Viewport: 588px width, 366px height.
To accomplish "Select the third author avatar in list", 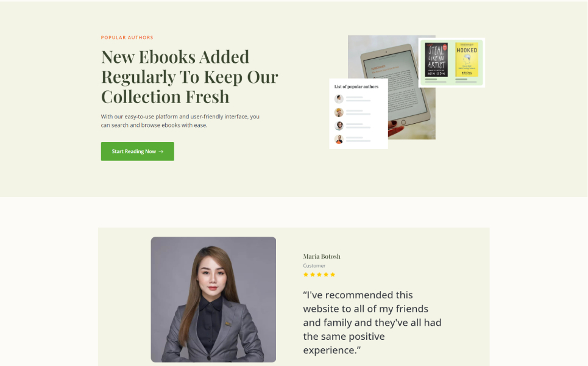I will coord(339,126).
